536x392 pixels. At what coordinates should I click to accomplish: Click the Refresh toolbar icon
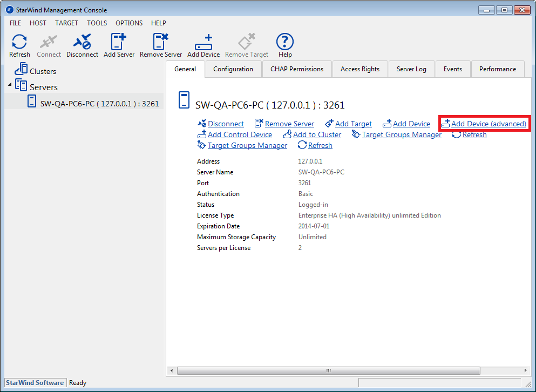click(x=19, y=42)
